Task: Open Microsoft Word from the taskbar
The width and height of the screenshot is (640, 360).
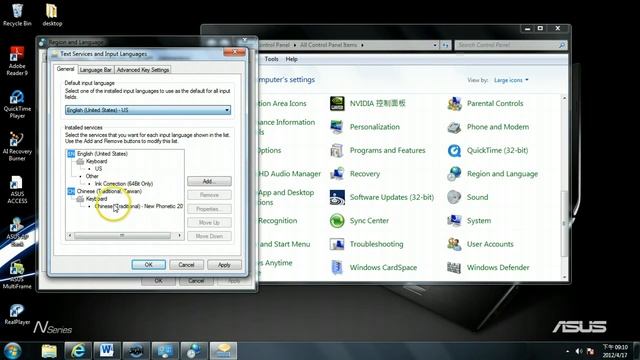Action: tap(107, 351)
